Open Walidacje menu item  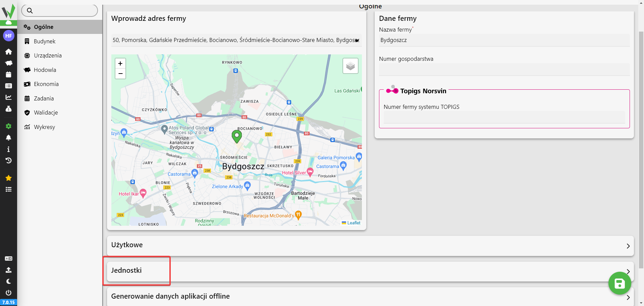click(x=46, y=113)
